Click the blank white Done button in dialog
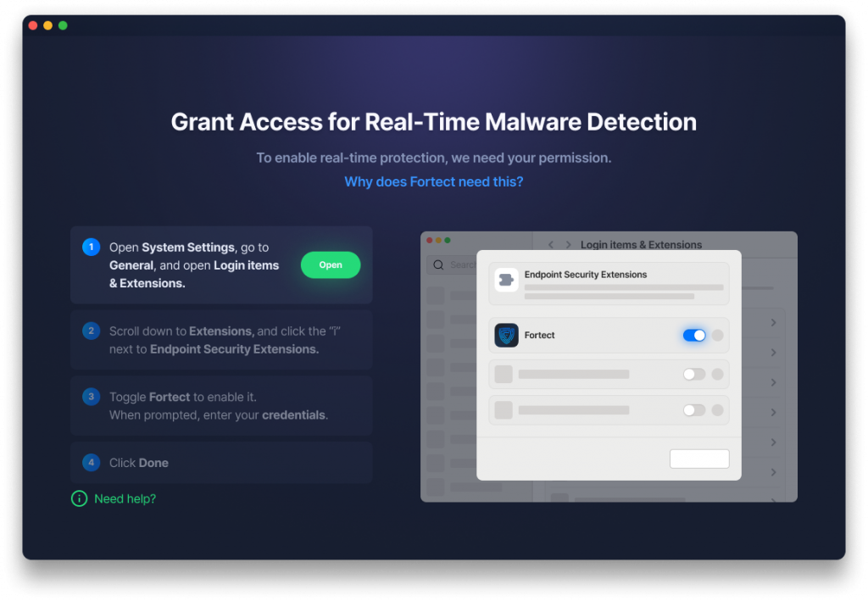The width and height of the screenshot is (868, 601). pos(699,459)
